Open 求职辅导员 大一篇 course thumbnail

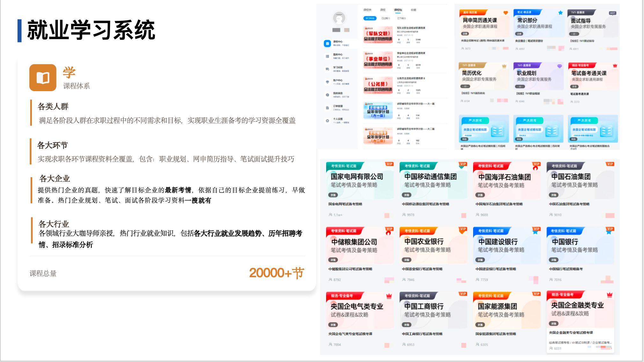(378, 111)
